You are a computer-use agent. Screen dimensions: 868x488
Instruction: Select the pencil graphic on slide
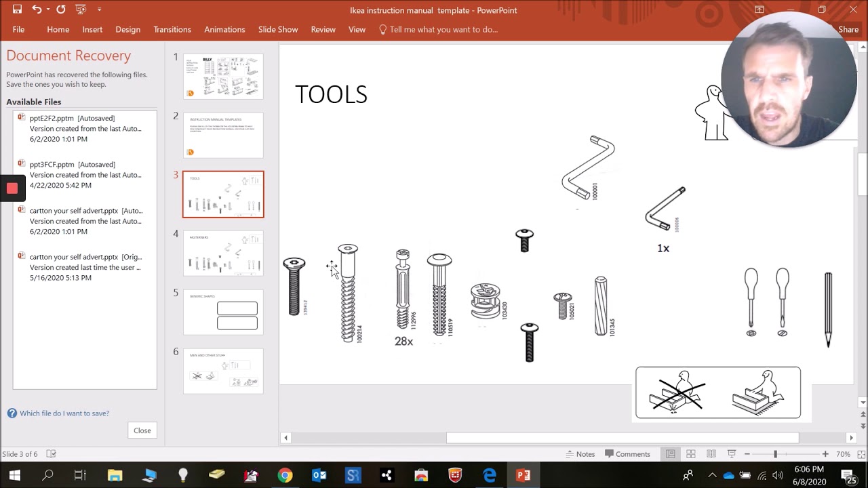(828, 310)
